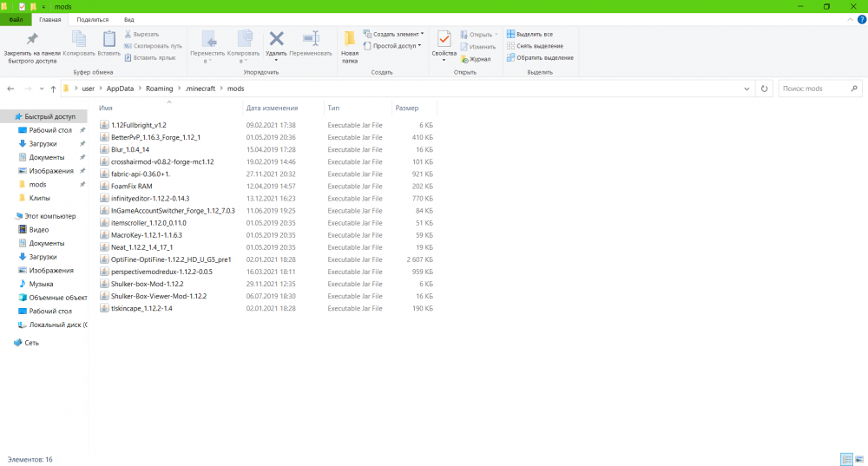
Task: Click the search magnifier icon
Action: 854,89
